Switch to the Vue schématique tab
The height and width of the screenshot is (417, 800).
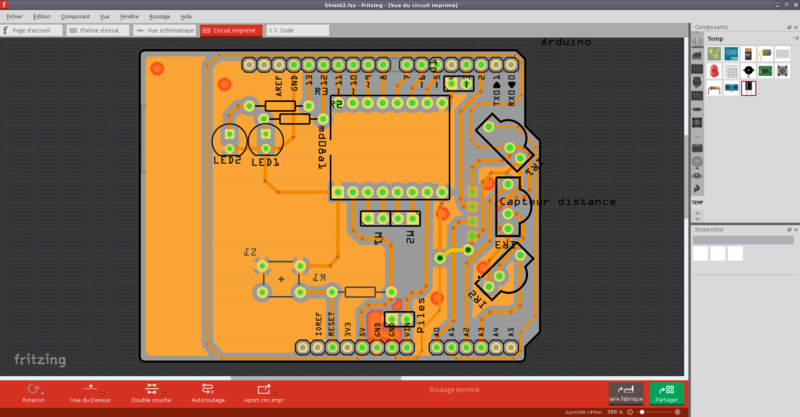pyautogui.click(x=164, y=31)
